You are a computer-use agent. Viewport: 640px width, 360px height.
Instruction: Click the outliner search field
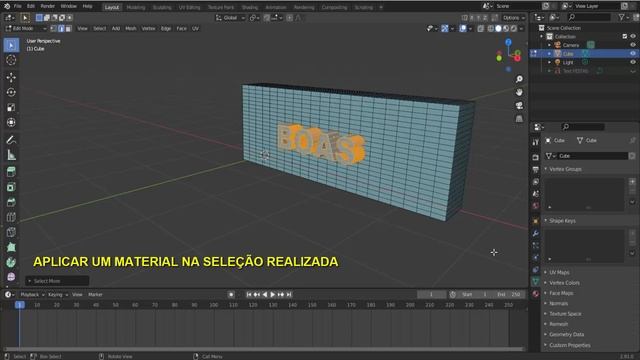click(589, 17)
